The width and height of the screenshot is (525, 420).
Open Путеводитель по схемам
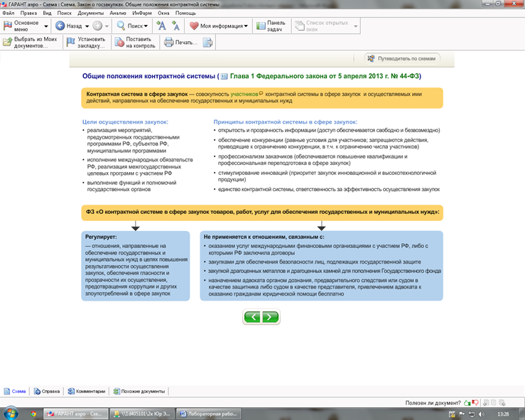402,58
